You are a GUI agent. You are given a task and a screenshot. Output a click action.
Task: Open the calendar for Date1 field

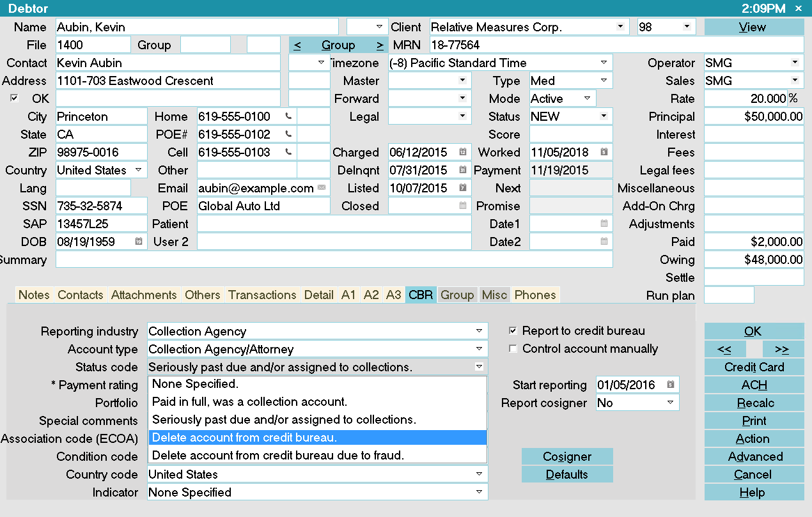tap(604, 224)
